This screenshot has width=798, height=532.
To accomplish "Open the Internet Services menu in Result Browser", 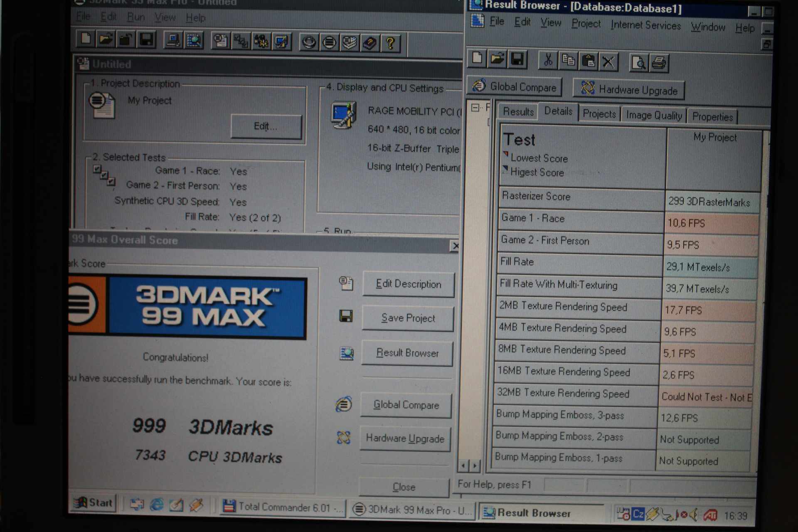I will tap(645, 25).
